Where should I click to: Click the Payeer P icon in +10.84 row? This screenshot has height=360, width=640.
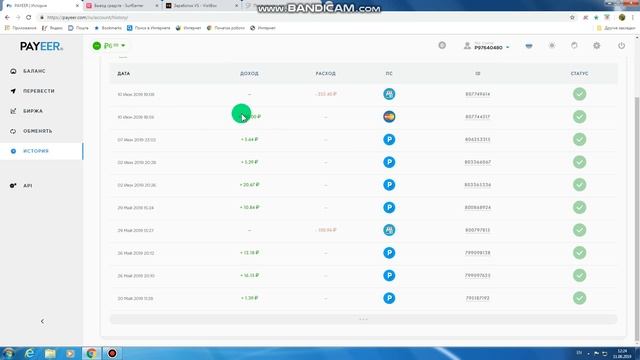pos(389,208)
